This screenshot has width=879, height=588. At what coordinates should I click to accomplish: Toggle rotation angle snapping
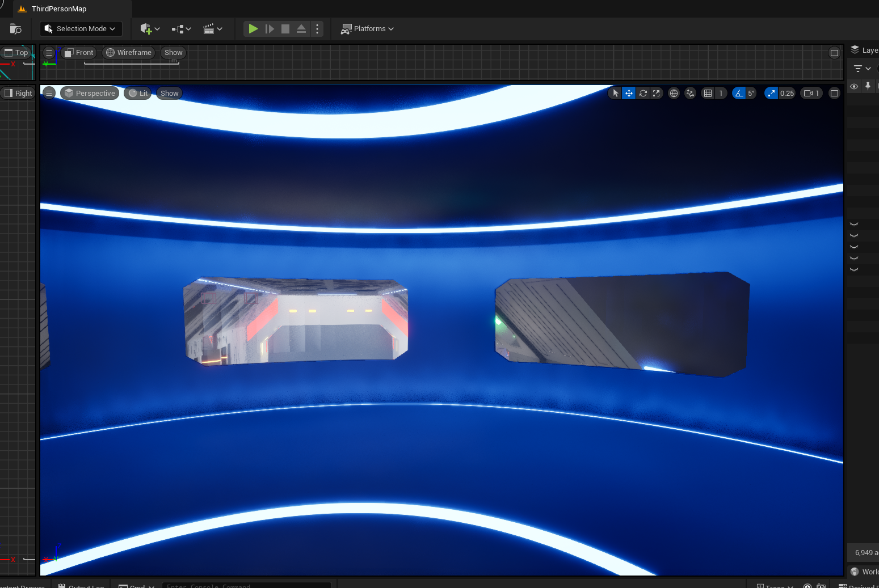pos(739,94)
